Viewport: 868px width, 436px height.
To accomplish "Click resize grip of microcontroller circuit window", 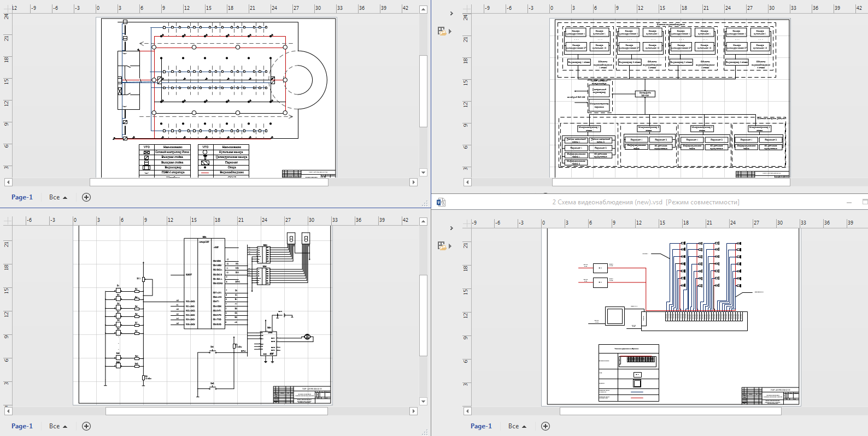I will [425, 432].
